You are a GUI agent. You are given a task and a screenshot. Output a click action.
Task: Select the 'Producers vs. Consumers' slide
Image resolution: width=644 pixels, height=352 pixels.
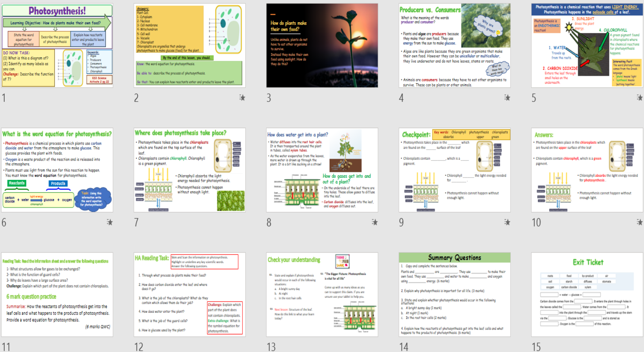click(454, 45)
